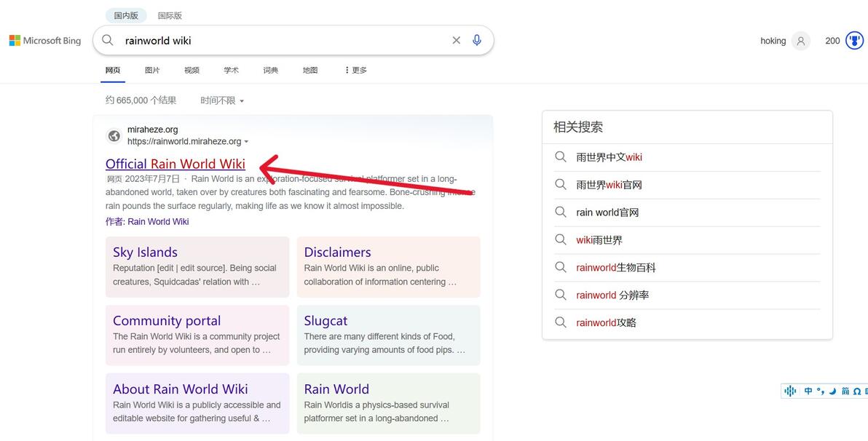Click magnifier icon beside rain world官网
The height and width of the screenshot is (441, 868).
tap(561, 212)
